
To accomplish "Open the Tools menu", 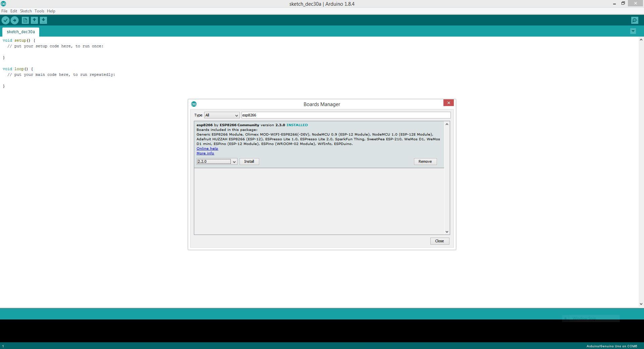I will 39,11.
